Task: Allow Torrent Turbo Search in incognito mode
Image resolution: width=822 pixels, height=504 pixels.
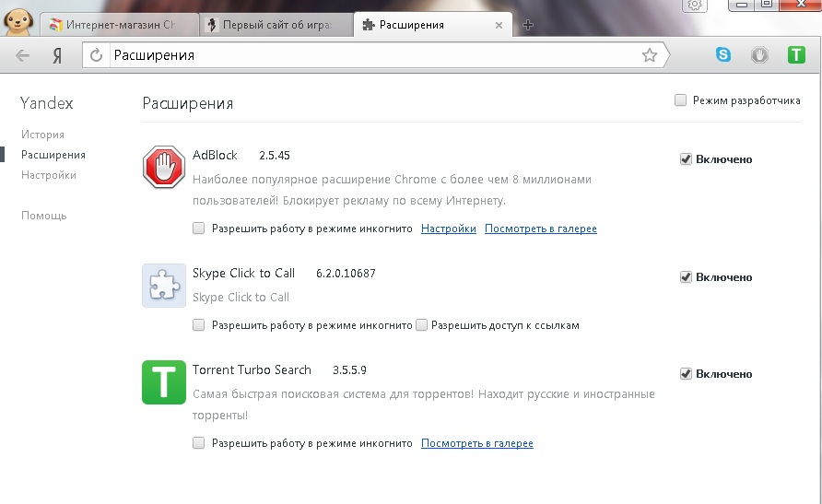Action: tap(199, 443)
